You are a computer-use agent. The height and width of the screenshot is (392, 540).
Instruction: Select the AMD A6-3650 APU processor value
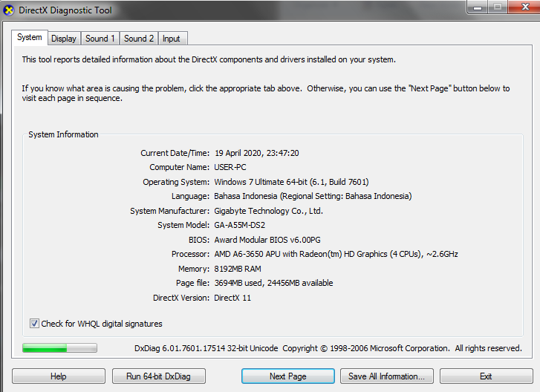click(x=336, y=254)
